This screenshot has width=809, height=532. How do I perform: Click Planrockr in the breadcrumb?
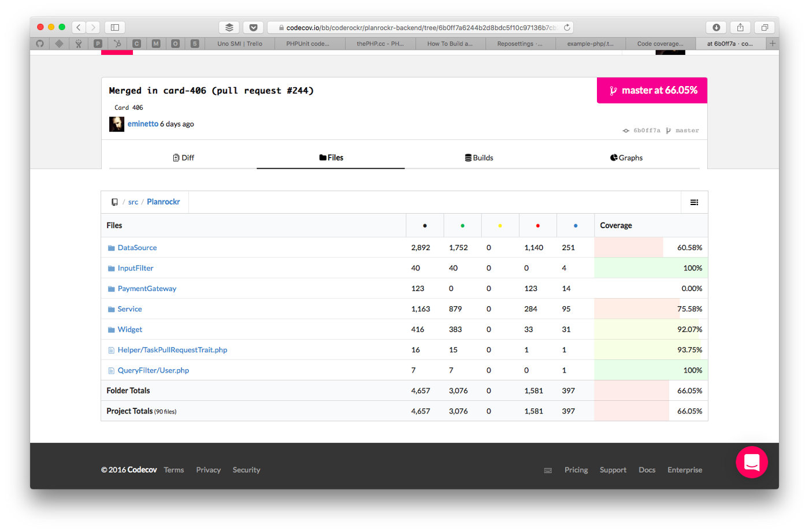(163, 202)
